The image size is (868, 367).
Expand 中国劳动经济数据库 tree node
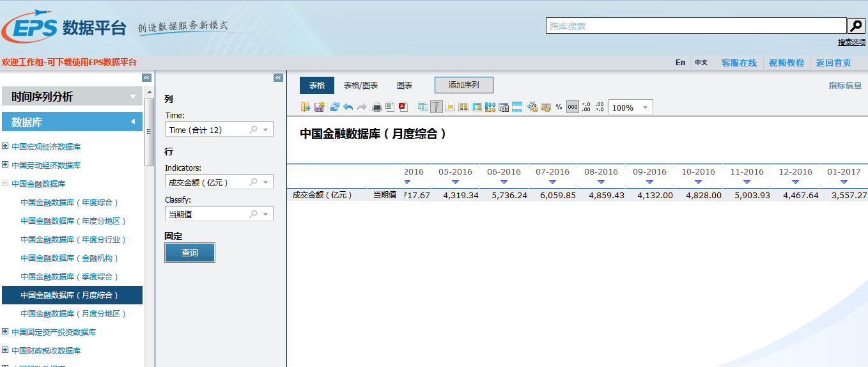[5, 165]
